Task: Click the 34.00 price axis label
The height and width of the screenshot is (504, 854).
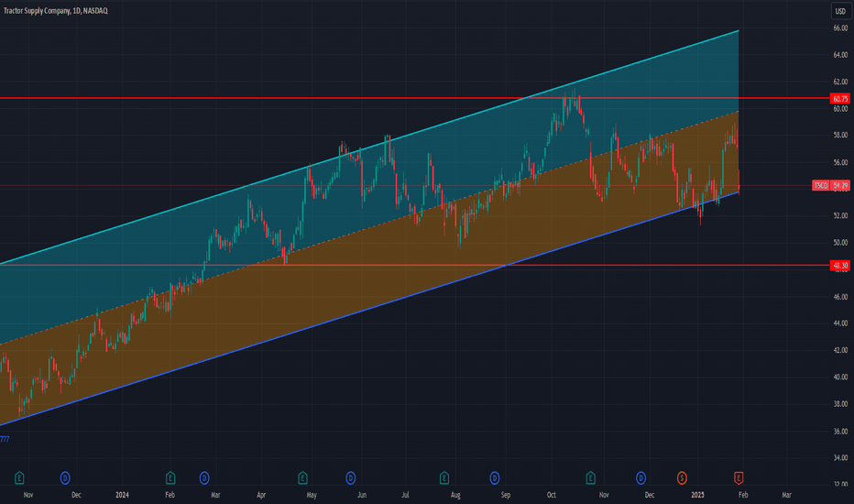Action: (840, 458)
